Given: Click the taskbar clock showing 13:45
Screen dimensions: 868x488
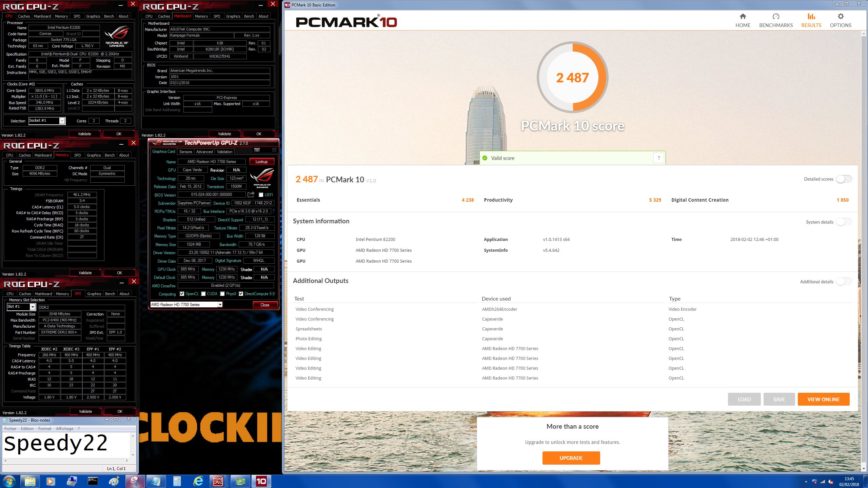Looking at the screenshot, I should [x=849, y=482].
